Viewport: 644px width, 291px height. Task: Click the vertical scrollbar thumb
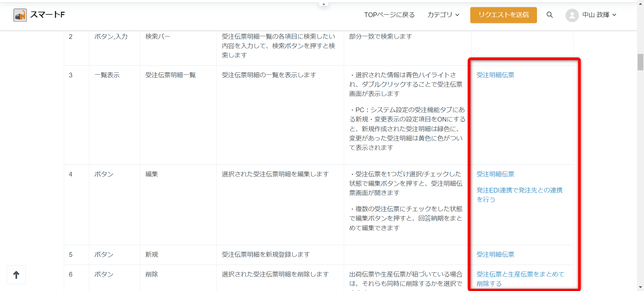[x=640, y=62]
